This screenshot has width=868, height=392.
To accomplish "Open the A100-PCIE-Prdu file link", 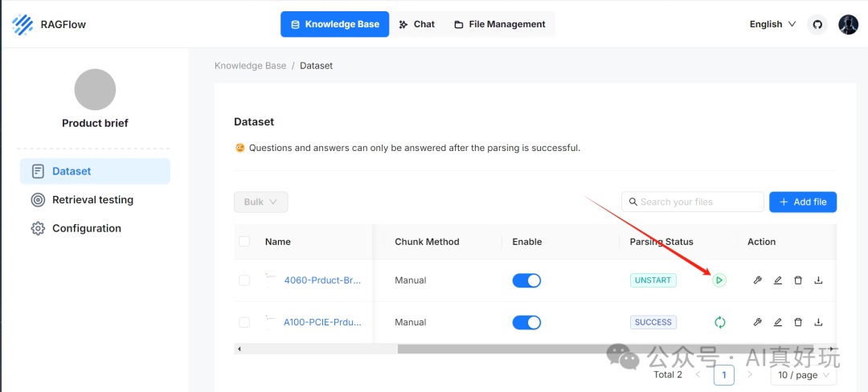I will tap(323, 322).
